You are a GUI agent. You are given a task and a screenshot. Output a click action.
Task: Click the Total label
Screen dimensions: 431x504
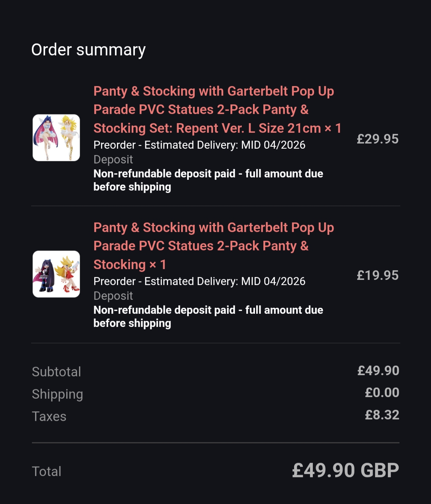47,471
